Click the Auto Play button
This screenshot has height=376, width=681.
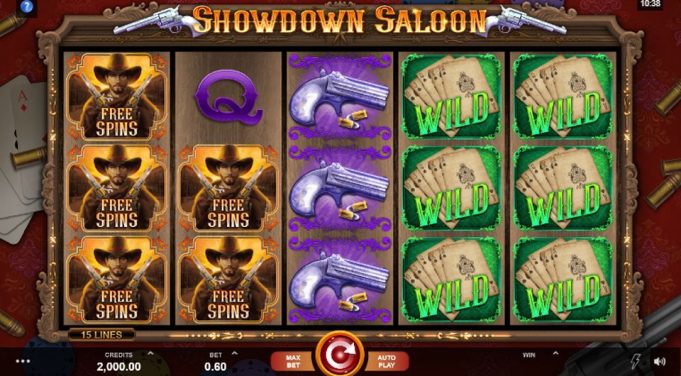click(x=387, y=361)
